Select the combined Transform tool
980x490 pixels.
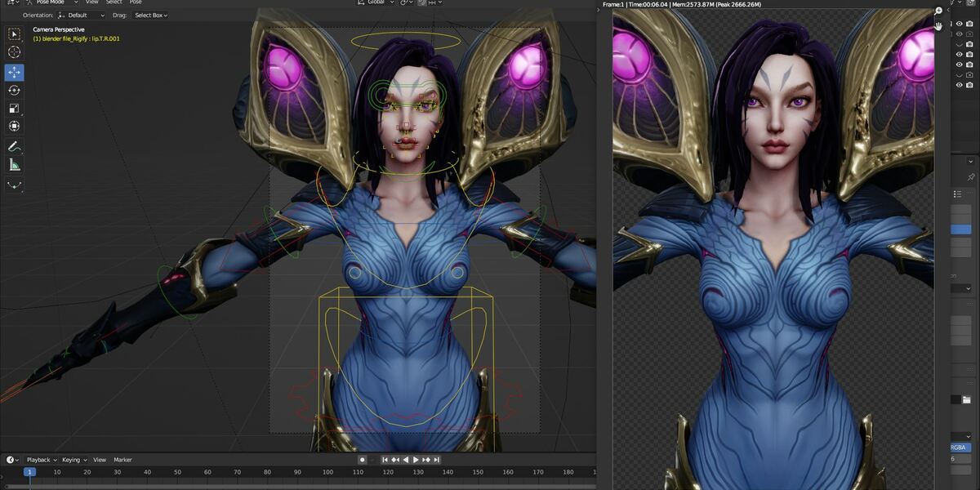[14, 126]
